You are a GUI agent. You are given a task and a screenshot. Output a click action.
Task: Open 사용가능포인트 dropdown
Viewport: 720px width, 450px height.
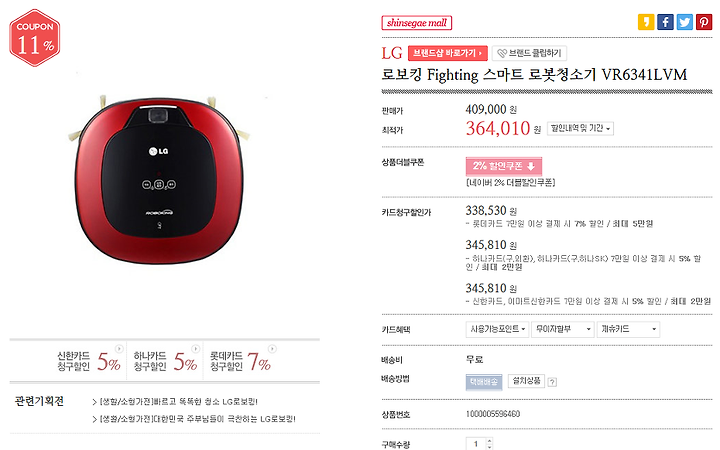pos(498,329)
